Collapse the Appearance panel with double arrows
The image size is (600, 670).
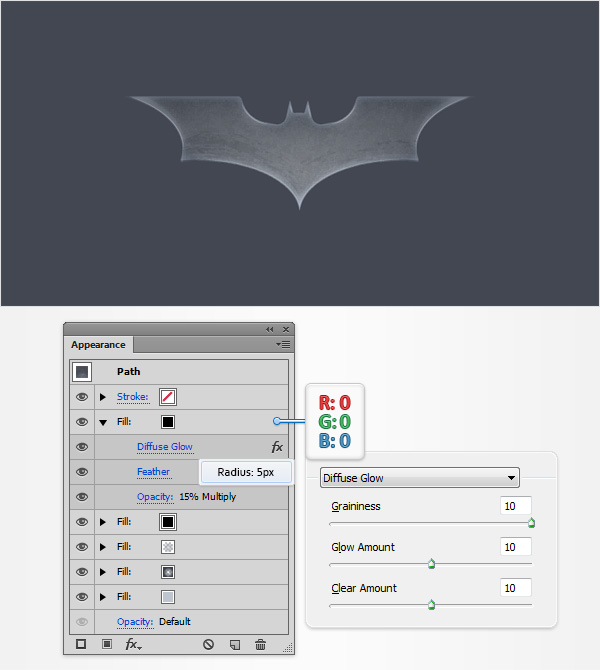[x=269, y=329]
